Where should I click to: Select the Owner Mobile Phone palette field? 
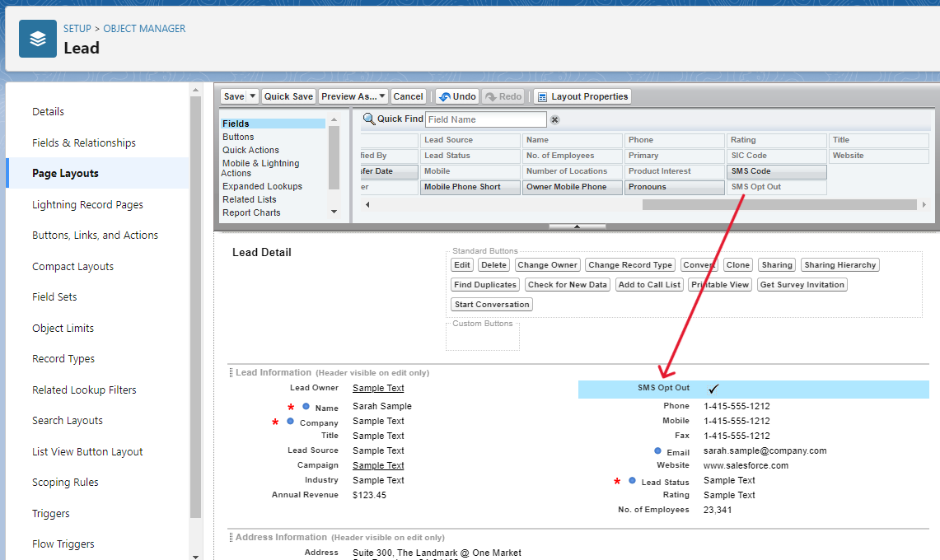[x=572, y=187]
